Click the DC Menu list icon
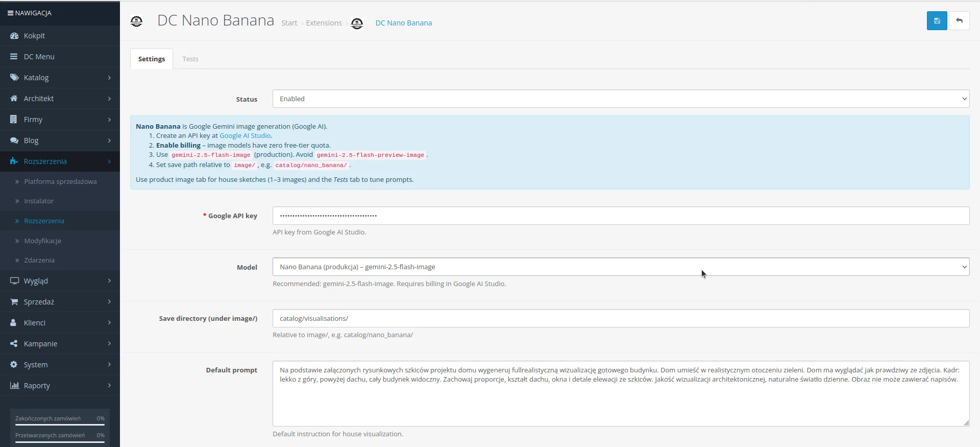This screenshot has height=447, width=980. click(x=14, y=57)
